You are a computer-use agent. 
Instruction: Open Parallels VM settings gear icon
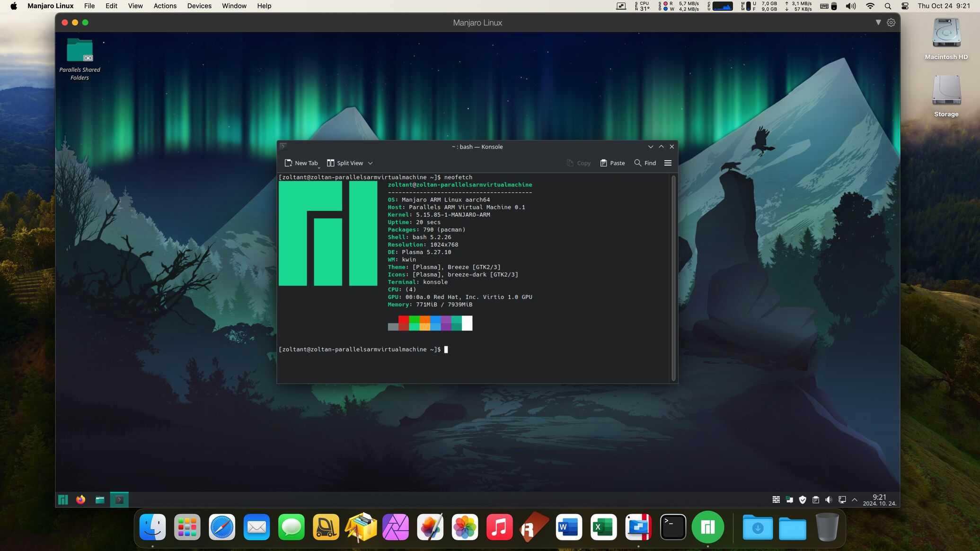click(x=891, y=22)
